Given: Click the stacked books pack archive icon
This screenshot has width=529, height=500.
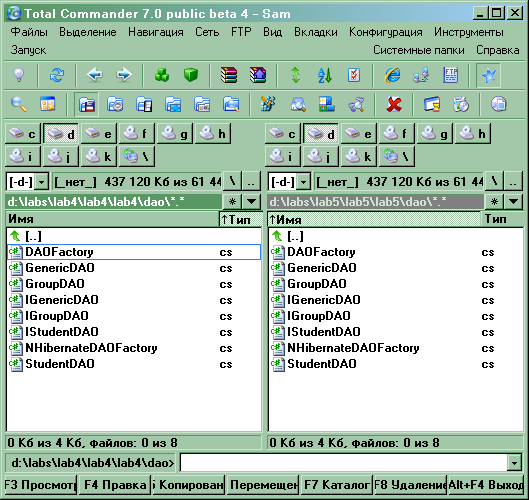Looking at the screenshot, I should (x=229, y=75).
